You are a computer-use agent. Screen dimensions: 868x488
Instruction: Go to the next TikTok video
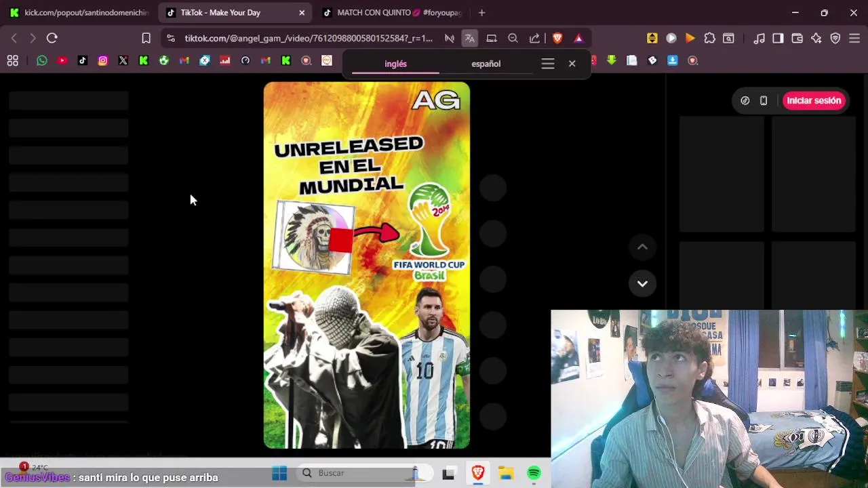pos(642,283)
